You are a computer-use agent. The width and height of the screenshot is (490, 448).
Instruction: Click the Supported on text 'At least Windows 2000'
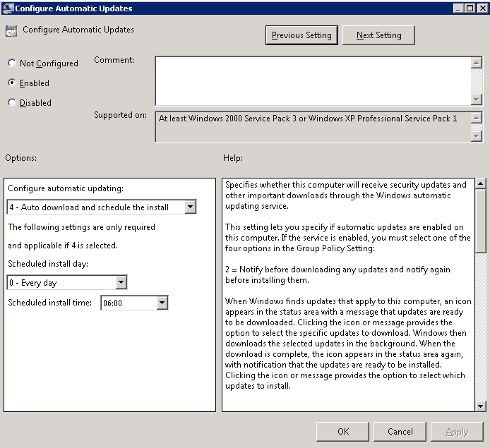point(201,119)
